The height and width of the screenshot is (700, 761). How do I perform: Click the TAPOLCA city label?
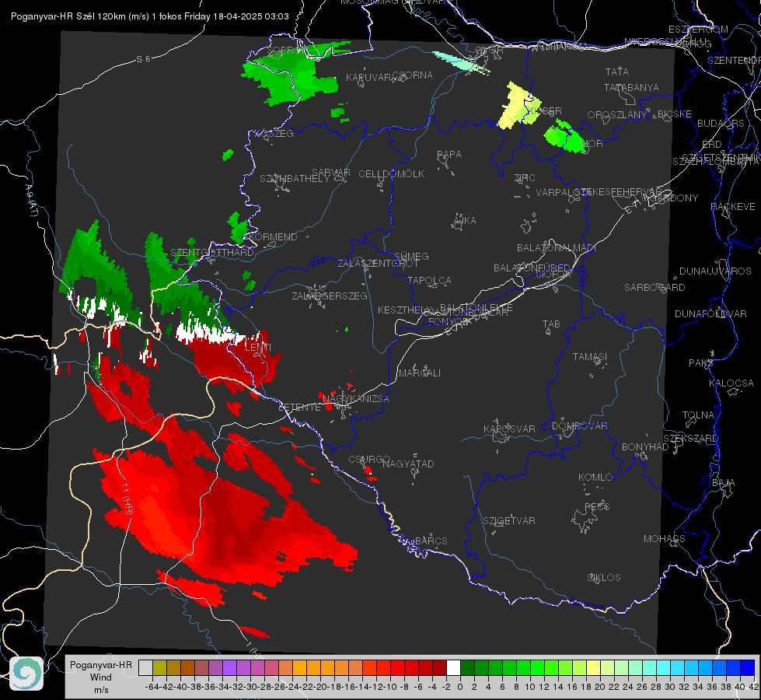tap(430, 280)
